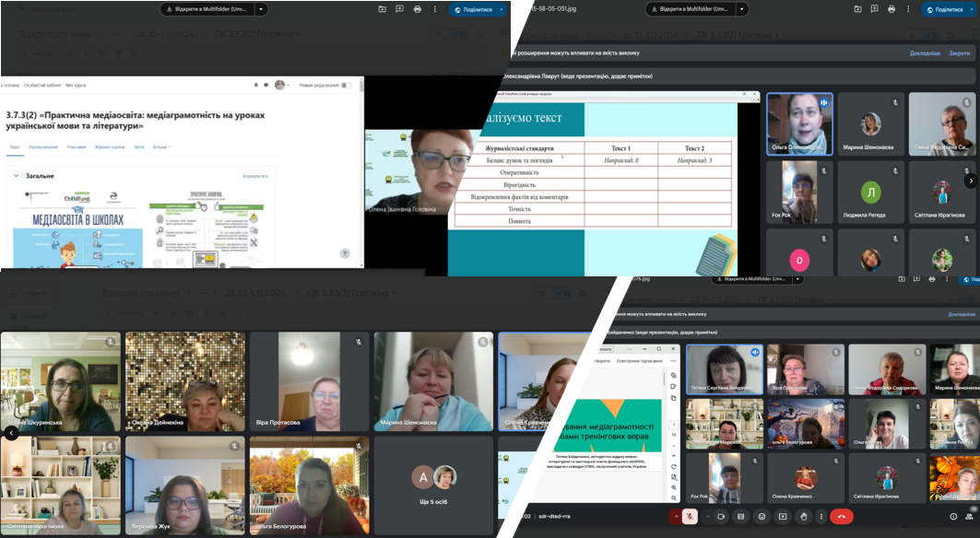Click the page number field in PDF viewer

point(674,425)
